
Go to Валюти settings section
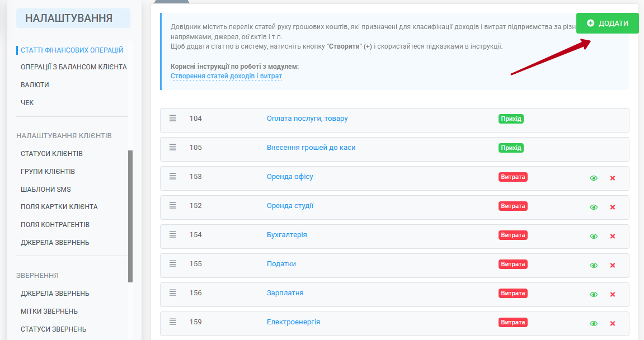click(35, 85)
